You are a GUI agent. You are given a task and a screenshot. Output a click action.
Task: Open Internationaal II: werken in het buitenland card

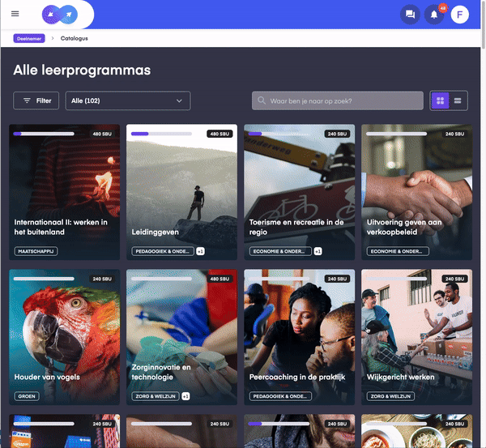[x=65, y=192]
